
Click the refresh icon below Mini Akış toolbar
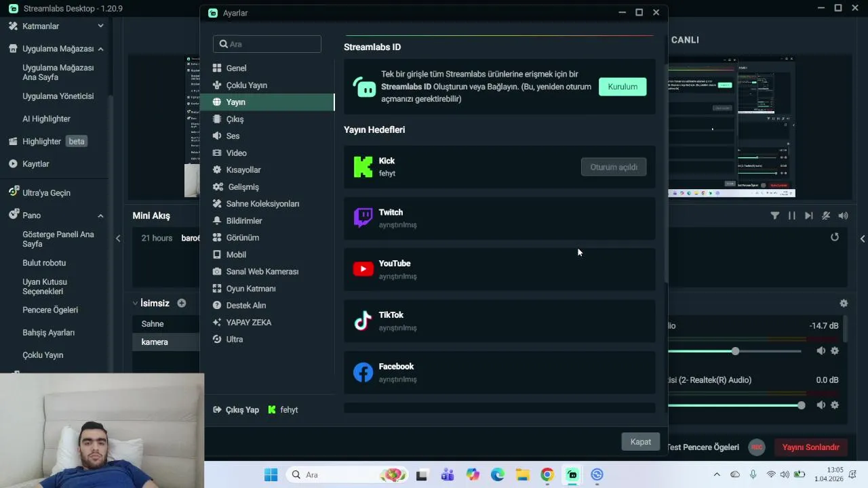835,237
